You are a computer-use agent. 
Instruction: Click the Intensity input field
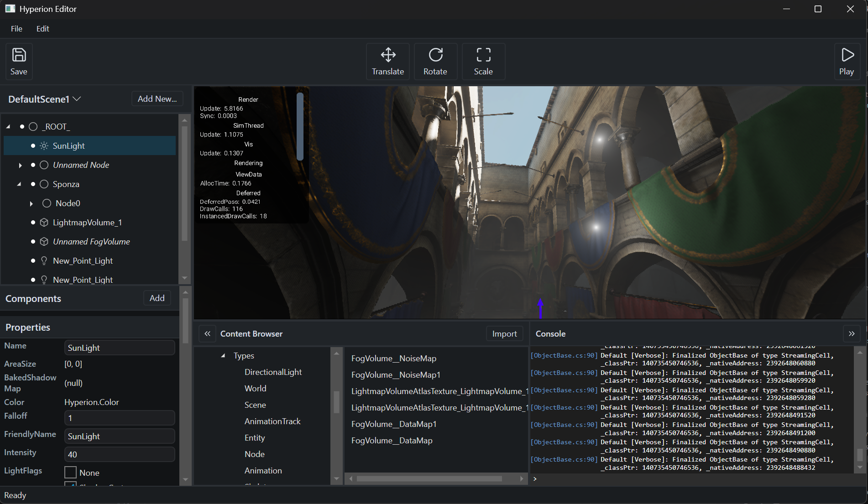coord(120,454)
